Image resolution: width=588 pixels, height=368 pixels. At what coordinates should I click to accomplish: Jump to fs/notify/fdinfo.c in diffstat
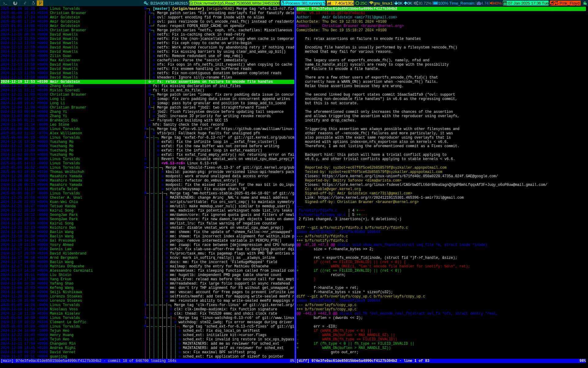[x=318, y=211]
